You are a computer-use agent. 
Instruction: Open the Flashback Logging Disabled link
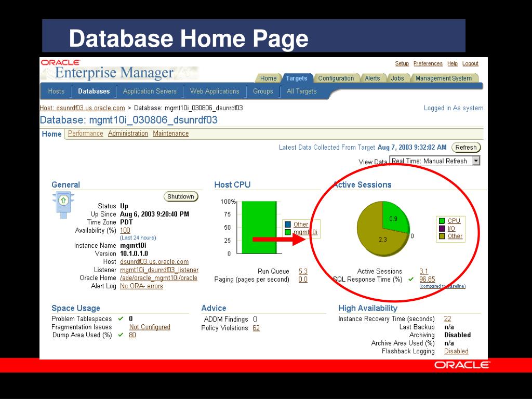click(456, 351)
